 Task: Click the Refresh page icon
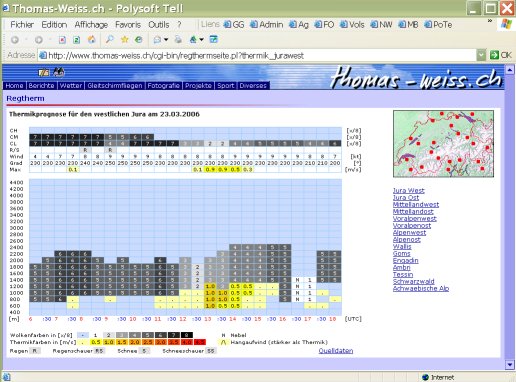(77, 40)
